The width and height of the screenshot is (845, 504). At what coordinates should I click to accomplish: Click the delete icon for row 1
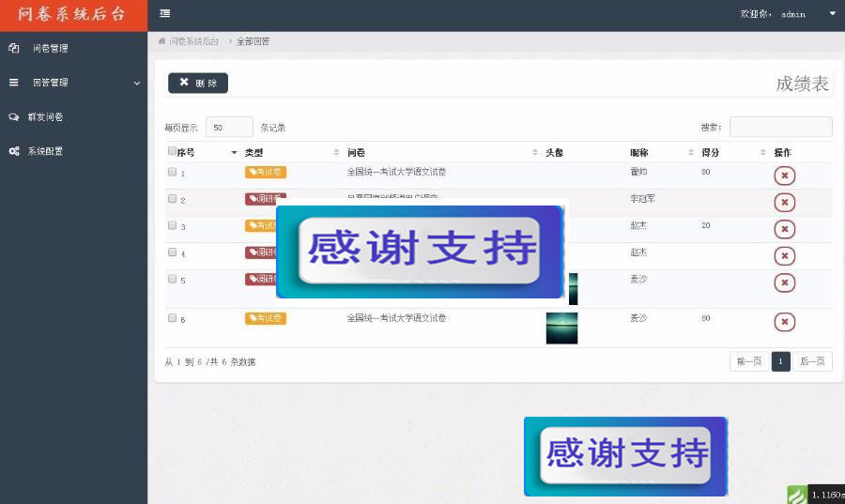[x=784, y=176]
